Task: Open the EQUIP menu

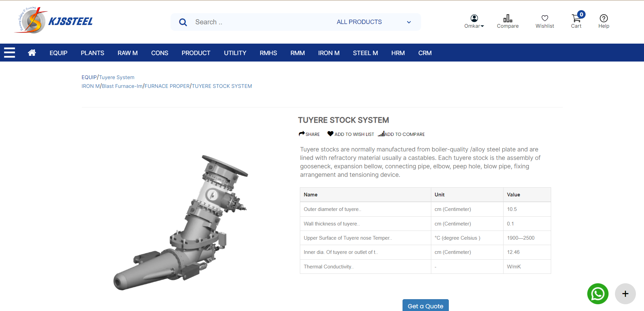Action: 58,53
